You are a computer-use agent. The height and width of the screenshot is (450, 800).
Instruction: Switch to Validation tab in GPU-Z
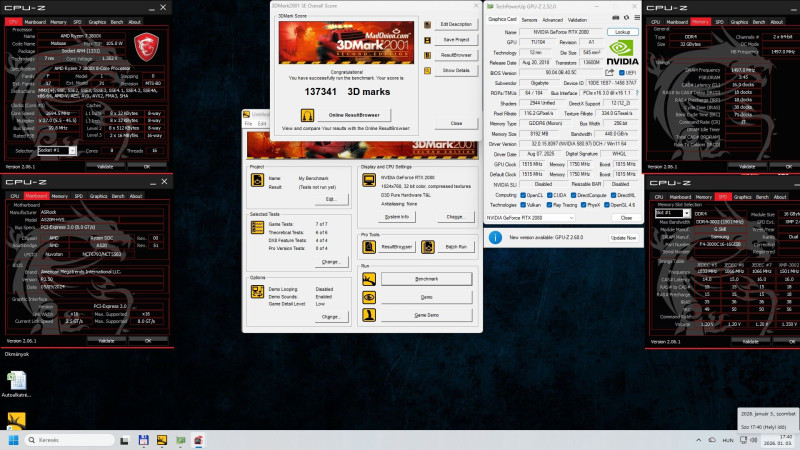click(577, 20)
